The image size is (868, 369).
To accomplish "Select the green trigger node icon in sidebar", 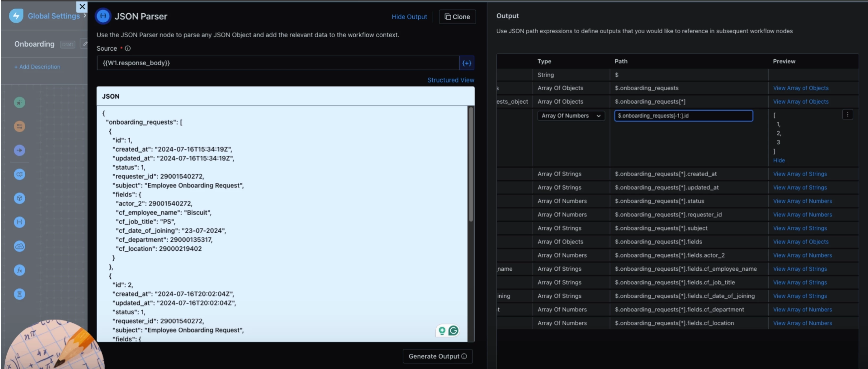I will pos(19,102).
